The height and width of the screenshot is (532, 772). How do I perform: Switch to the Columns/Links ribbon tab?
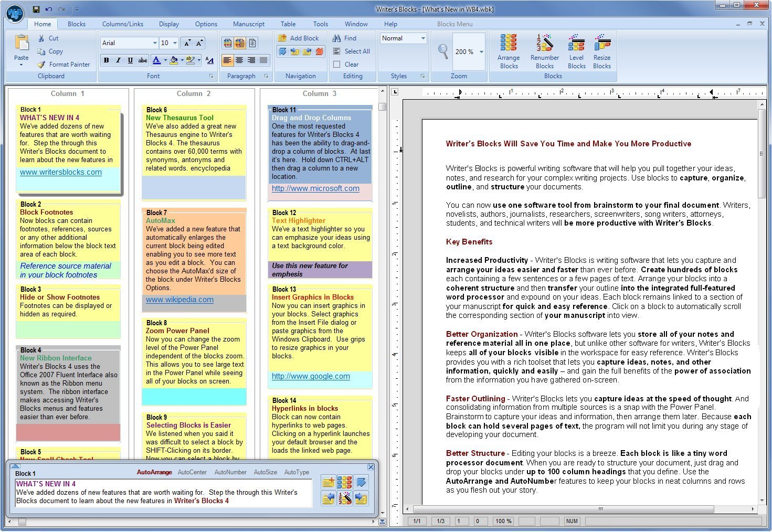pos(123,24)
